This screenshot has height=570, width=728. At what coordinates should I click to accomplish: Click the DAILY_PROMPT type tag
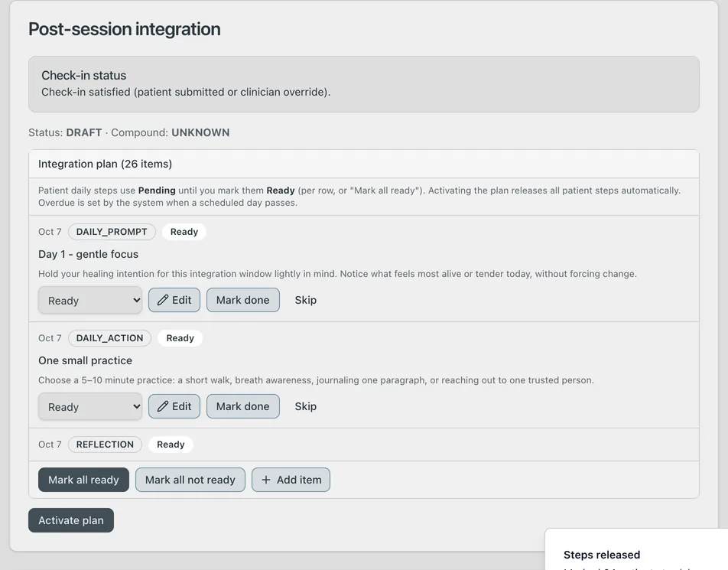[x=112, y=232]
